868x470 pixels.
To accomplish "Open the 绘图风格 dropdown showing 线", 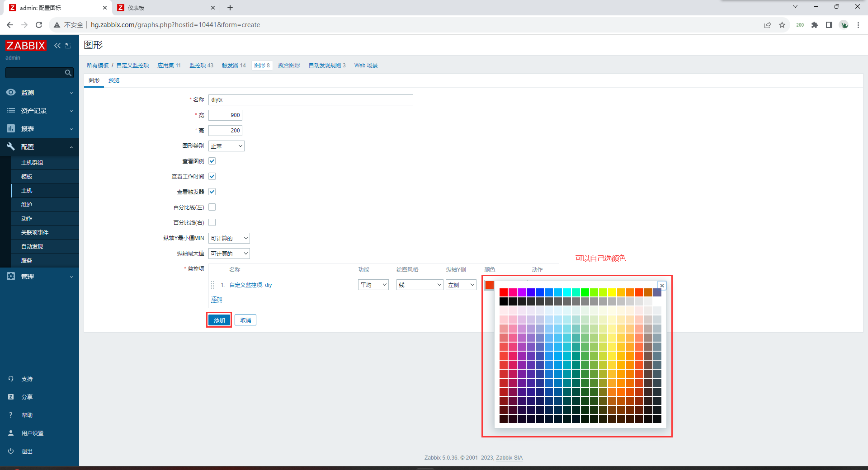I will pos(420,285).
